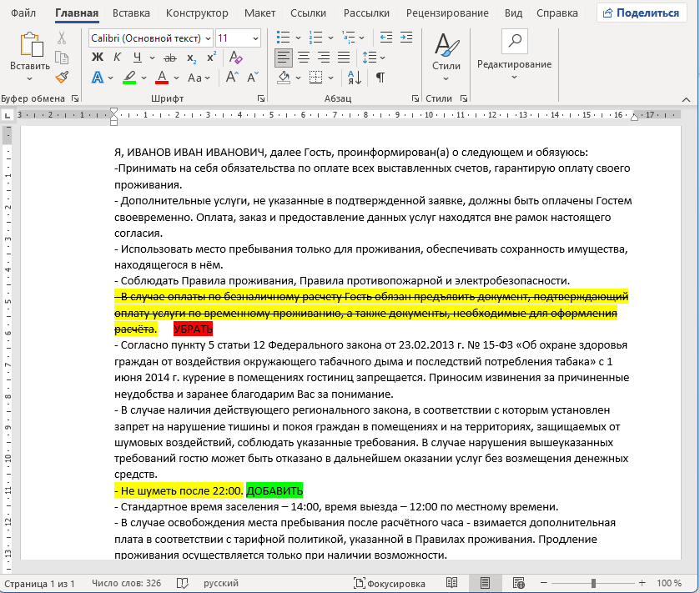700x593 pixels.
Task: Switch to the Конструктор tab
Action: [197, 13]
